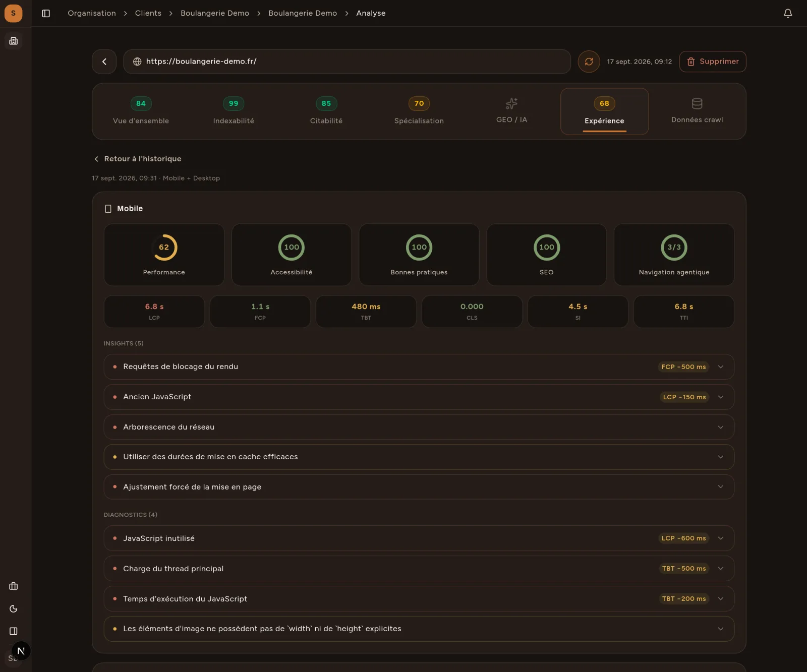Click the back arrow button beside URL
The width and height of the screenshot is (807, 672).
(104, 62)
